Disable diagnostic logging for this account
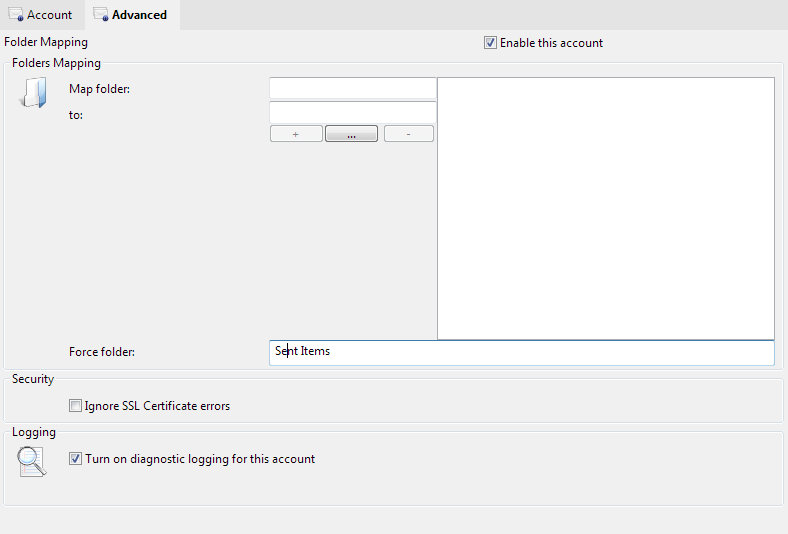 (x=76, y=459)
